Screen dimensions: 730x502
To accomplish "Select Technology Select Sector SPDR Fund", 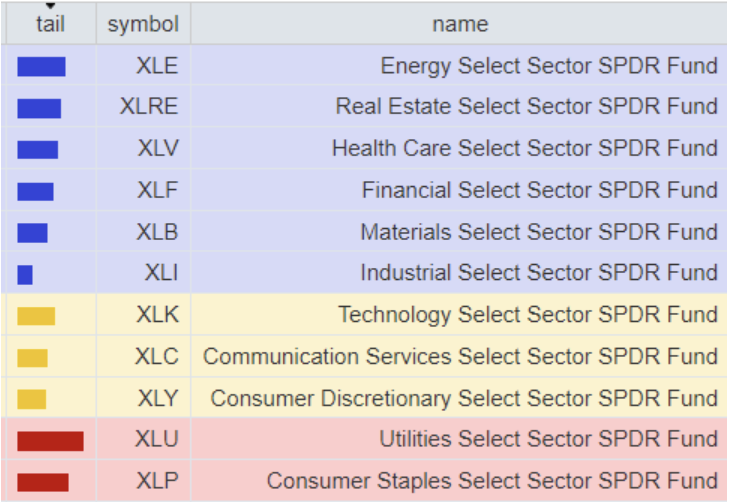I will [x=528, y=315].
